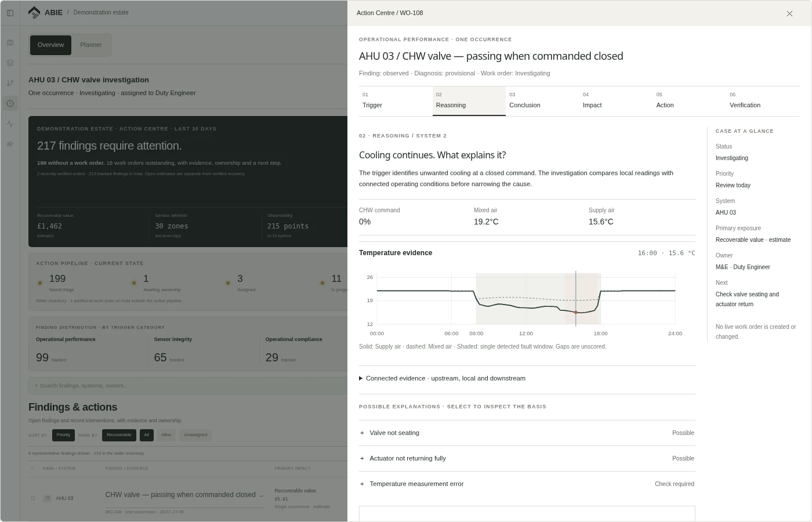Select the alert circle Action Centre icon
This screenshot has width=812, height=522.
point(10,103)
